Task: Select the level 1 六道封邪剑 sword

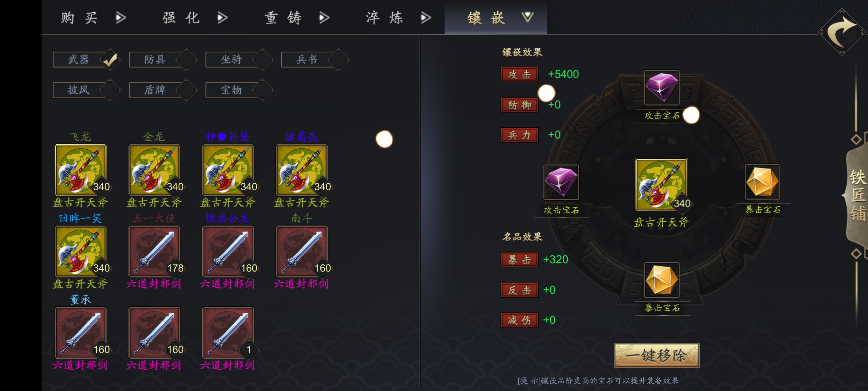Action: [x=228, y=333]
